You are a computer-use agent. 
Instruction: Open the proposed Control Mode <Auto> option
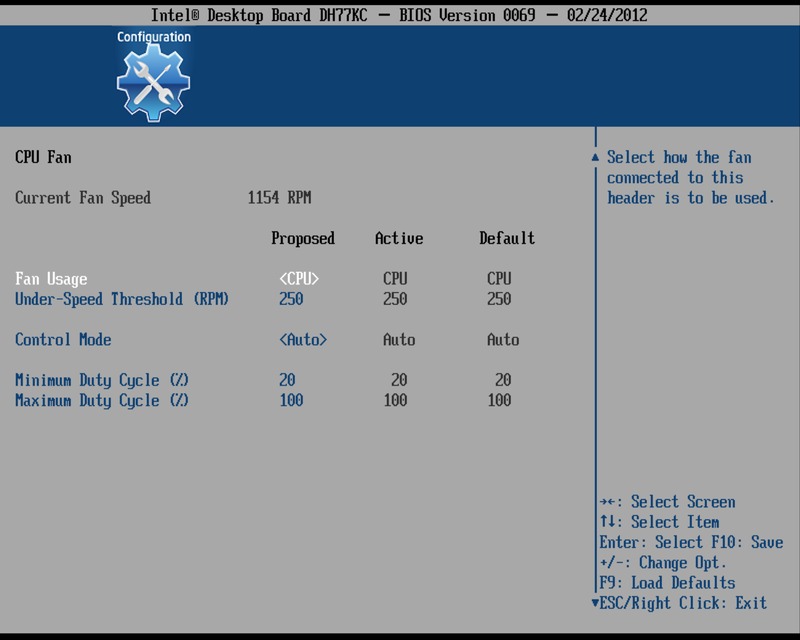pyautogui.click(x=303, y=340)
